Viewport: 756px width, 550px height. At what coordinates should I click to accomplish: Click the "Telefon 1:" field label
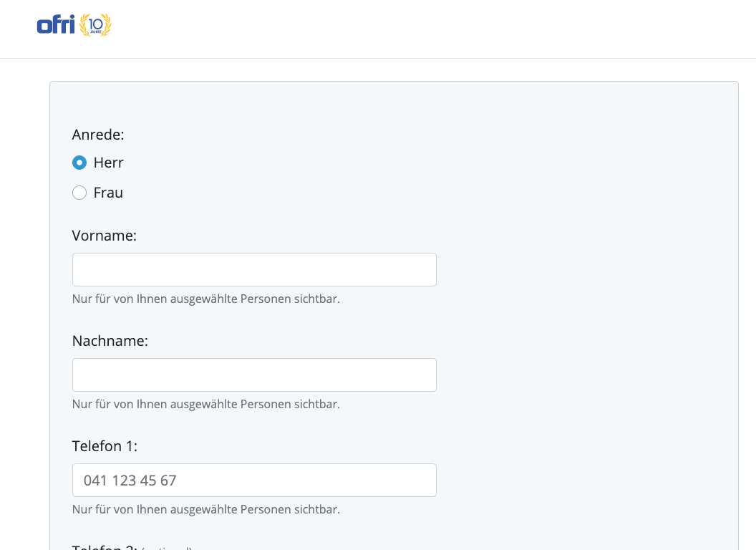105,446
